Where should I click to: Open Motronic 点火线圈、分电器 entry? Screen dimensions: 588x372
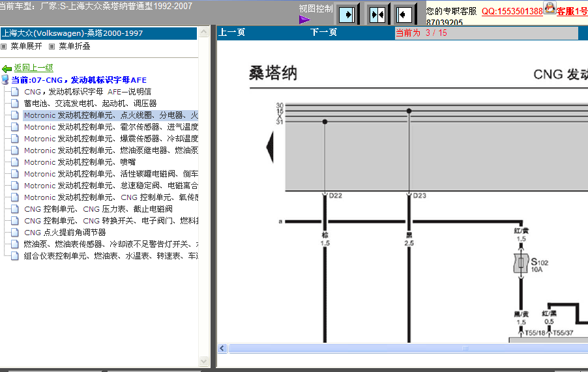pyautogui.click(x=111, y=115)
